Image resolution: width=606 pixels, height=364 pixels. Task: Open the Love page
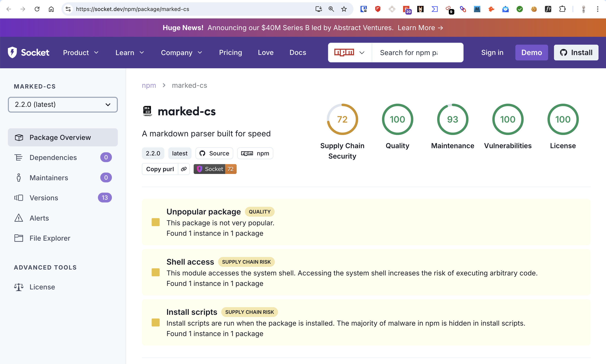pyautogui.click(x=266, y=53)
